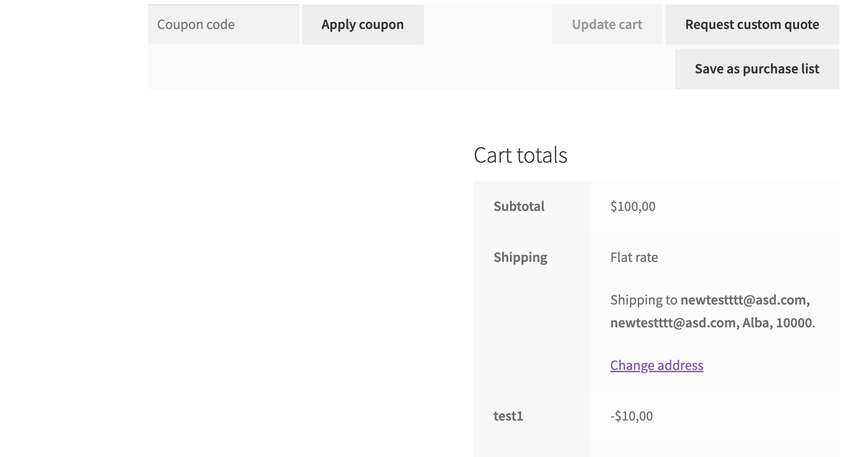Image resolution: width=868 pixels, height=457 pixels.
Task: Focus the coupon field placeholder text
Action: pos(196,25)
